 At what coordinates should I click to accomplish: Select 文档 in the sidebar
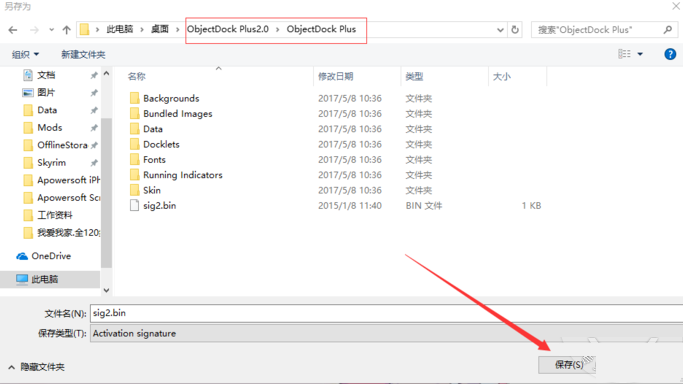46,75
